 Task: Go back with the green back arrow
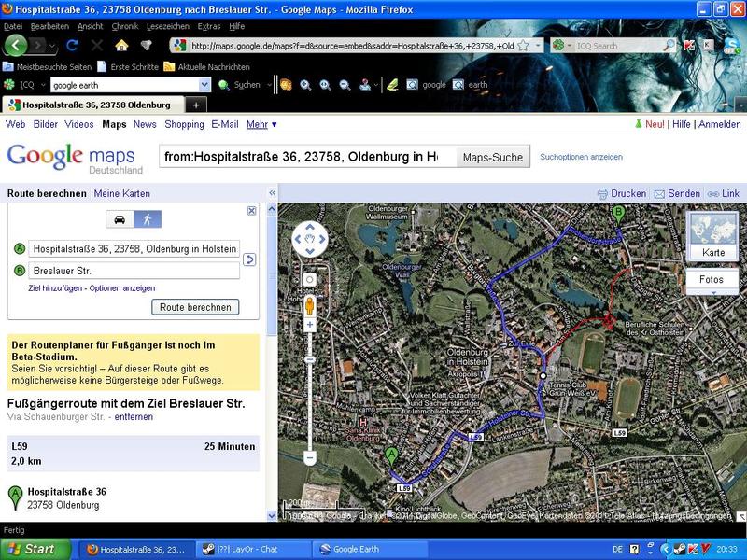(x=16, y=46)
